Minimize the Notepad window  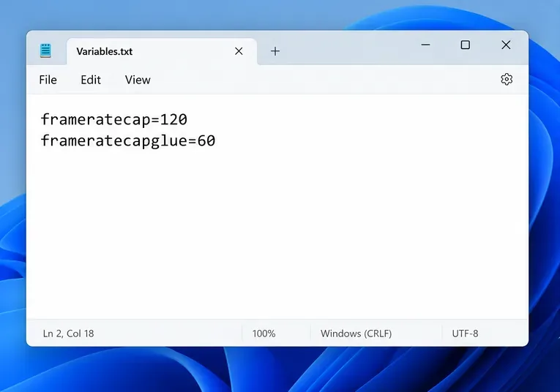425,45
